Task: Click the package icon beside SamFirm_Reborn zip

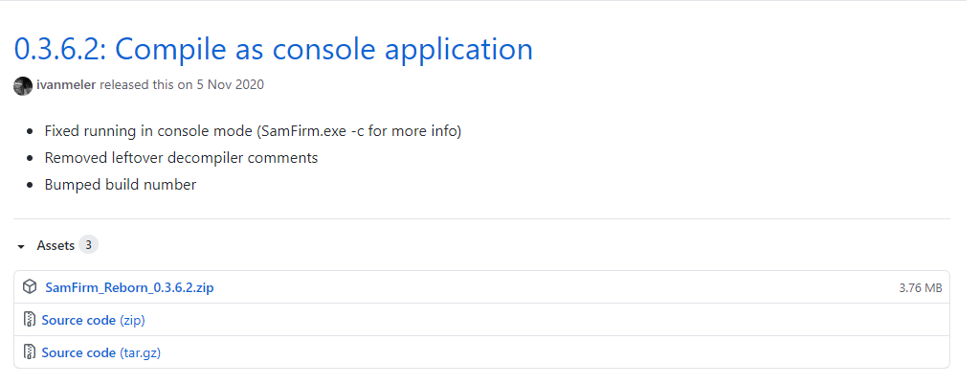Action: click(x=30, y=287)
